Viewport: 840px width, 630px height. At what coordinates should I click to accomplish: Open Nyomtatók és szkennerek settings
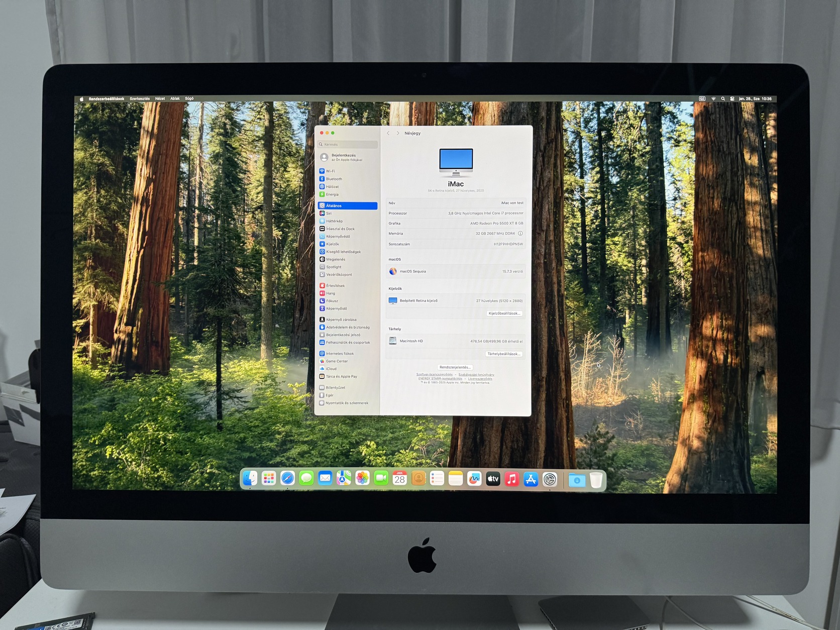pos(348,403)
